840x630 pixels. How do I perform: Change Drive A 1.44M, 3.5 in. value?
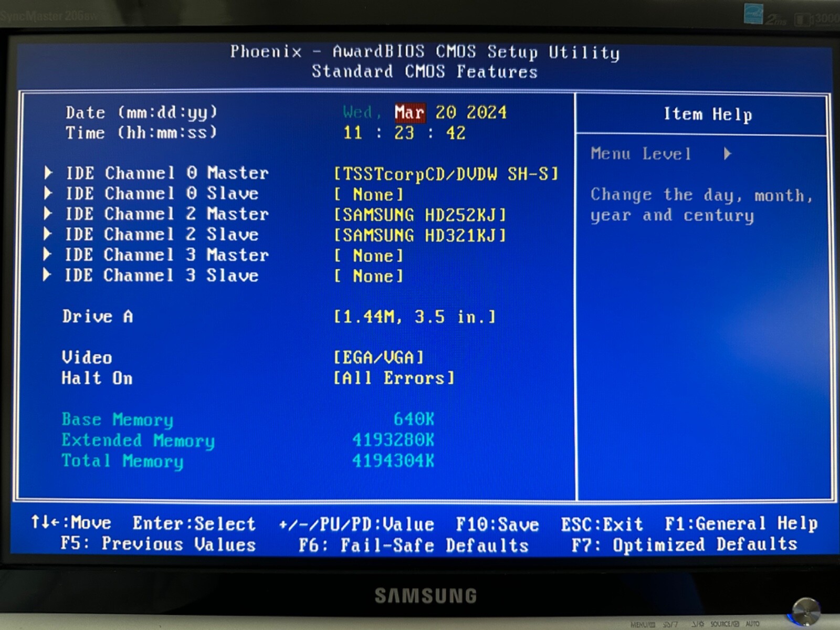[415, 317]
